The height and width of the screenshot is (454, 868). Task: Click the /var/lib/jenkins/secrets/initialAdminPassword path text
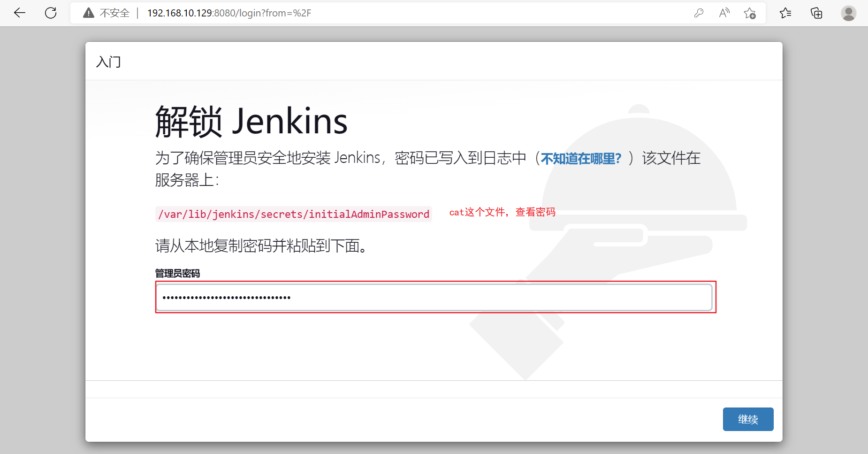(294, 214)
